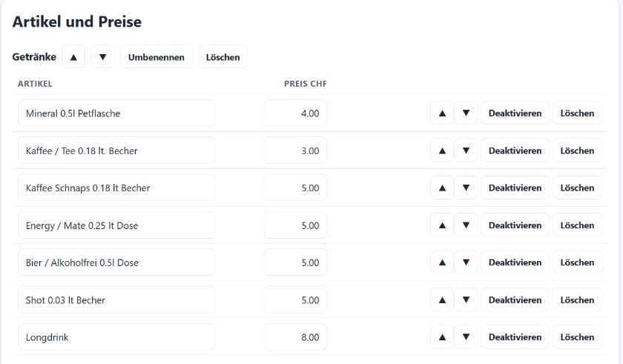Move Energy / Mate row up
Screen dimensions: 623x364
(x=442, y=225)
